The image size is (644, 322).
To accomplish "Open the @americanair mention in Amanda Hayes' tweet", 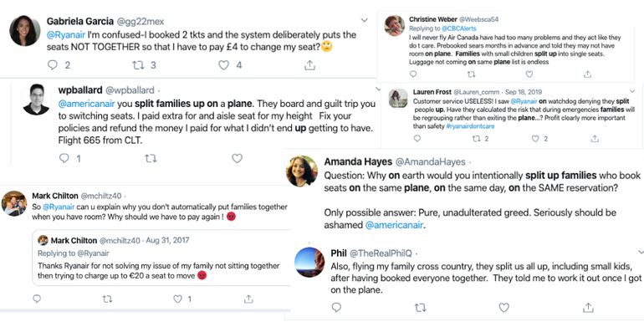I will click(393, 225).
